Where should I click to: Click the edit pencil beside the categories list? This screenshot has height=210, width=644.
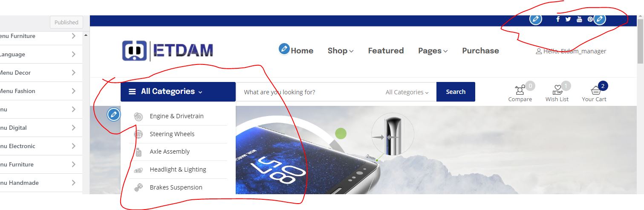[x=113, y=114]
